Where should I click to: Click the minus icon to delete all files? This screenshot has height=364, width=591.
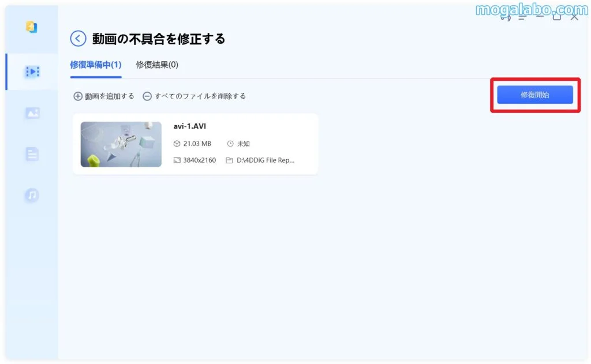(x=147, y=96)
